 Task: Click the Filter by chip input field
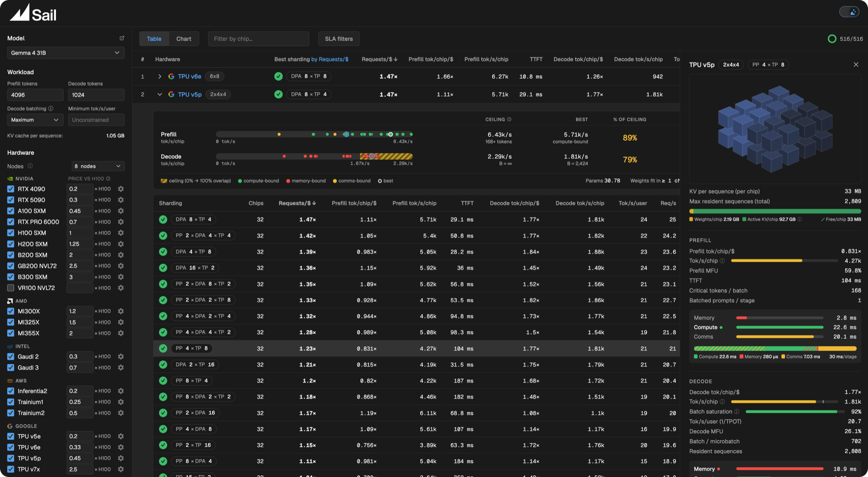(259, 39)
